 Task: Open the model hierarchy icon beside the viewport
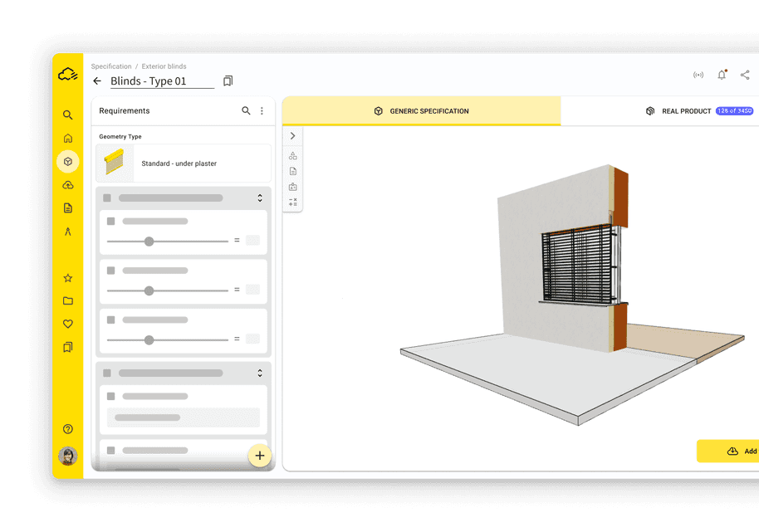(x=292, y=154)
